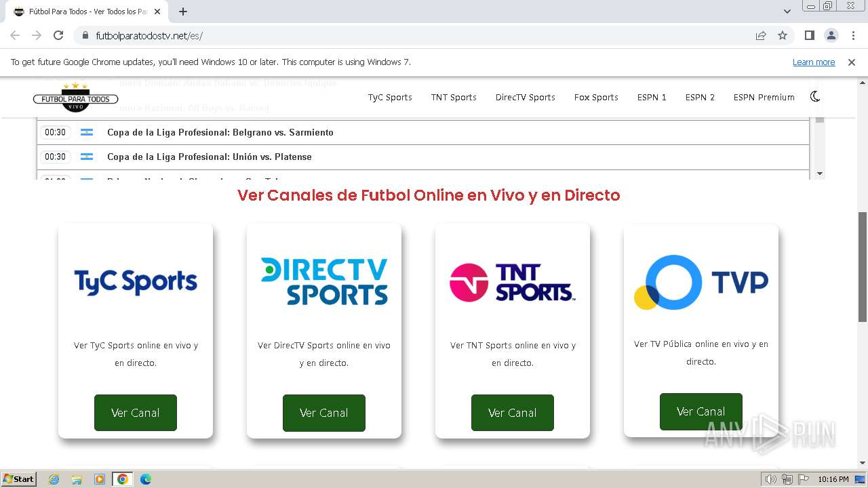Click the page vertical scrollbar thumb
This screenshot has width=868, height=488.
point(863,267)
